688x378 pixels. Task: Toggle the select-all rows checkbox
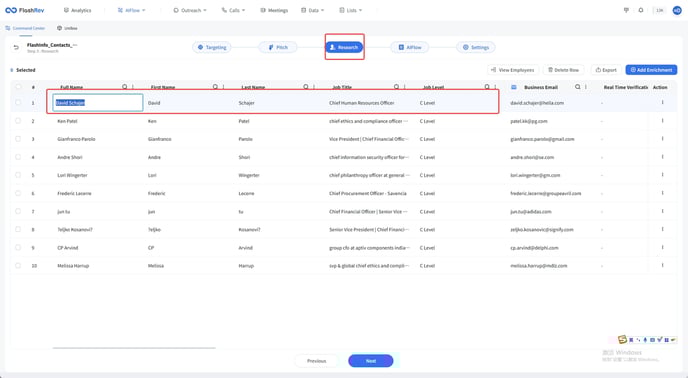18,86
